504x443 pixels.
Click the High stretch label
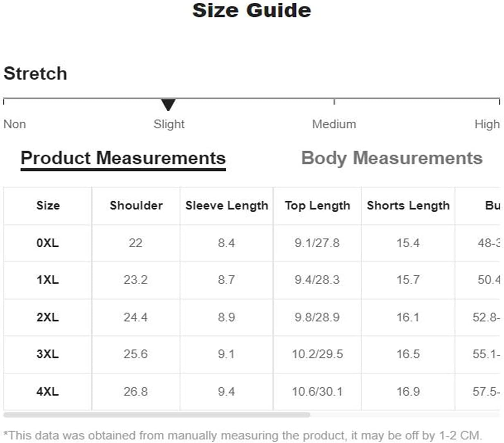pyautogui.click(x=487, y=124)
